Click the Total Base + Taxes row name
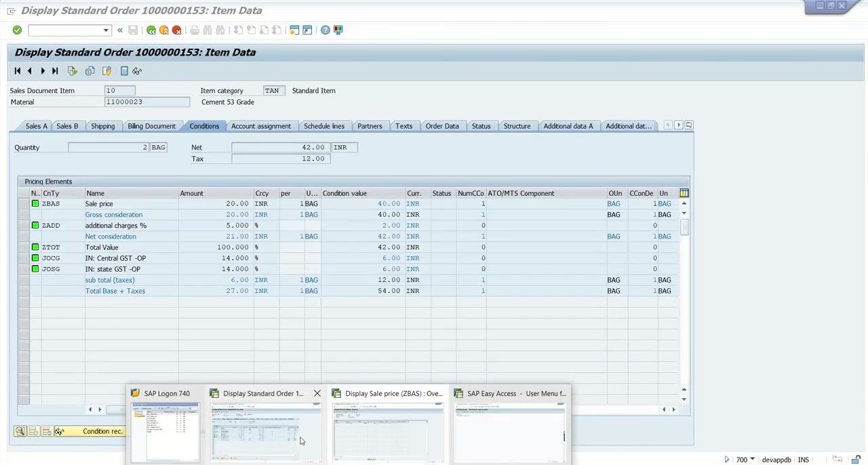 (x=115, y=291)
